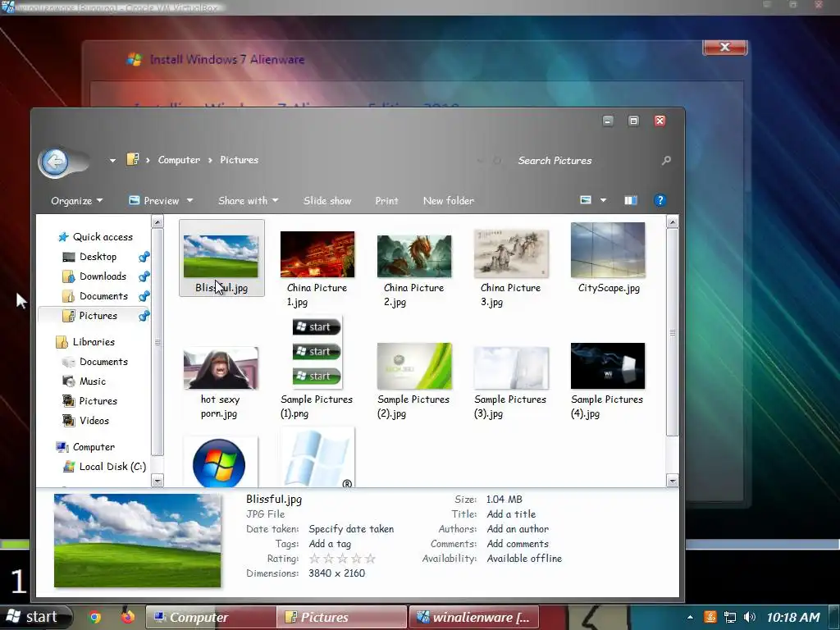
Task: Open the Organize menu
Action: [76, 201]
